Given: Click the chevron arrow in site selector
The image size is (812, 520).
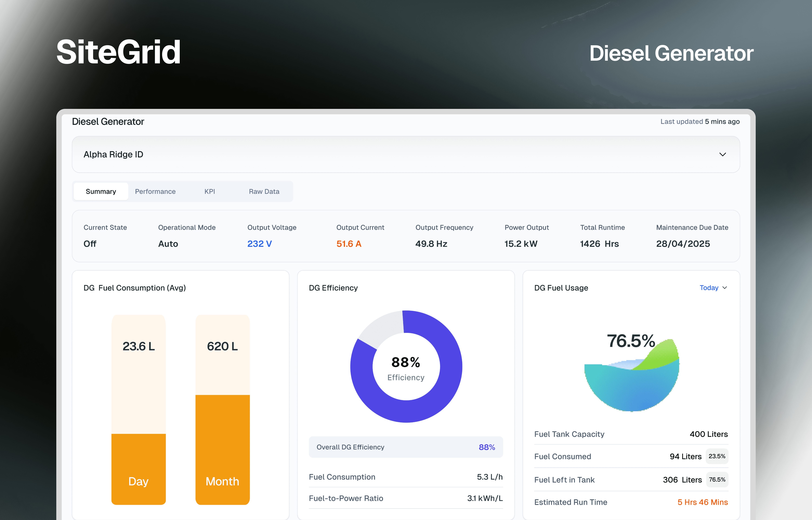Looking at the screenshot, I should point(722,154).
